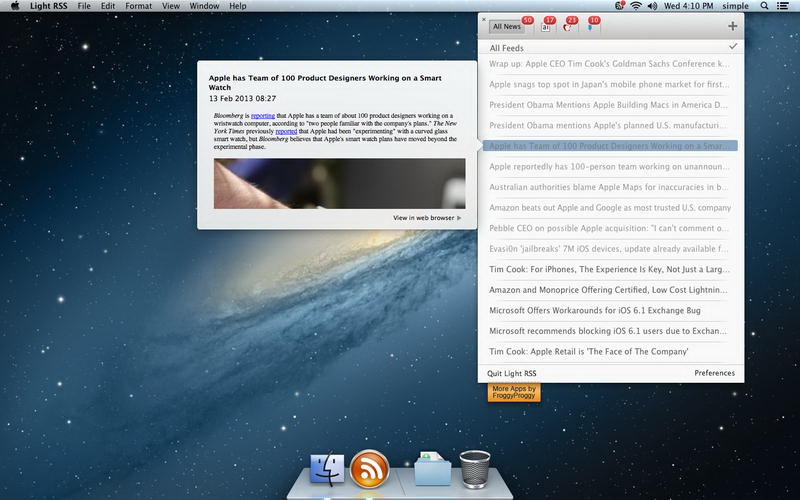Close the feed panel with small x

[x=484, y=18]
